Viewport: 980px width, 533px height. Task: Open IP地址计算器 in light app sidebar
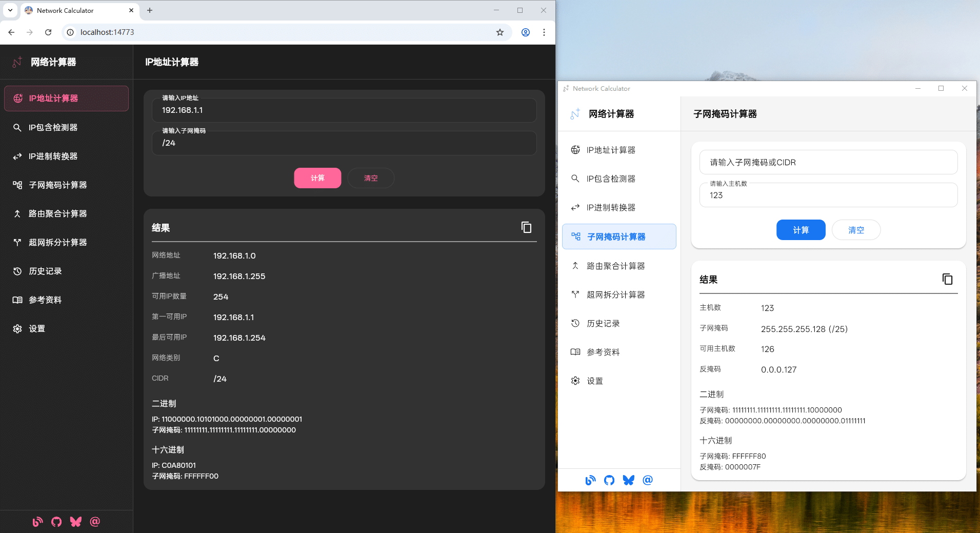click(619, 150)
